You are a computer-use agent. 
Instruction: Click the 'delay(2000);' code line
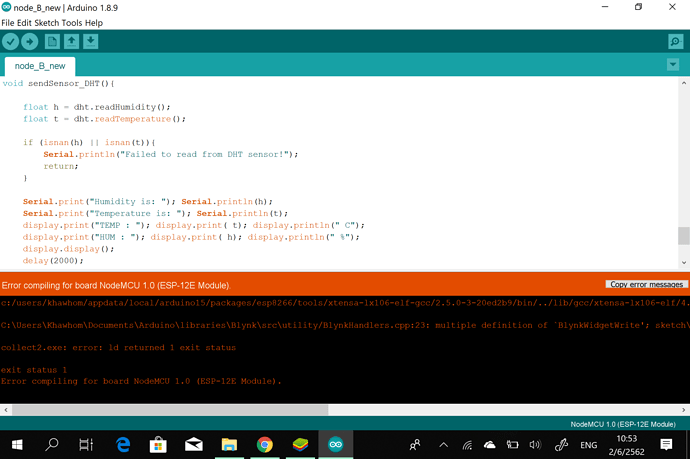(53, 261)
